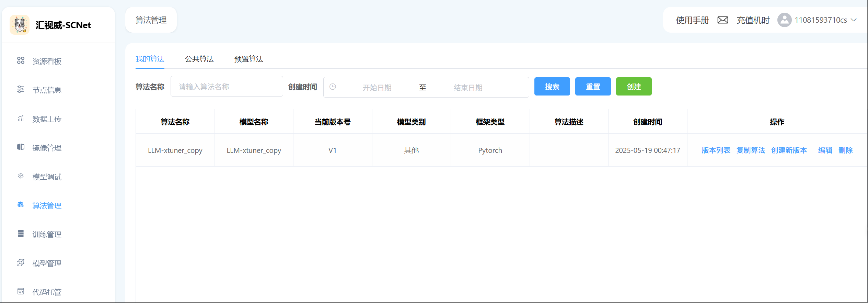868x303 pixels.
Task: Open the mail envelope icon in header
Action: click(x=722, y=20)
